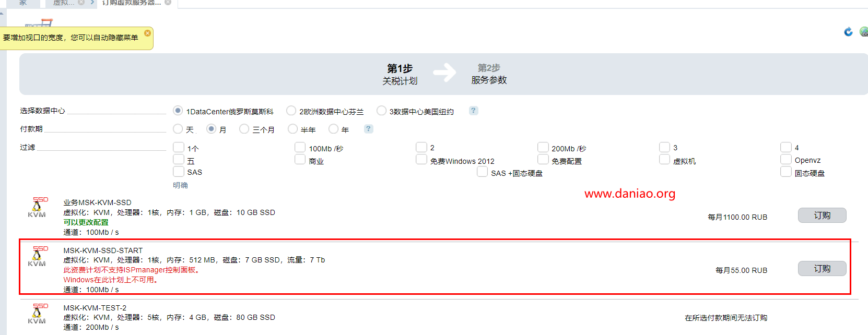Screen dimensions: 868x335
Task: Click the breadcrumb chevron between tabs
Action: click(x=92, y=3)
